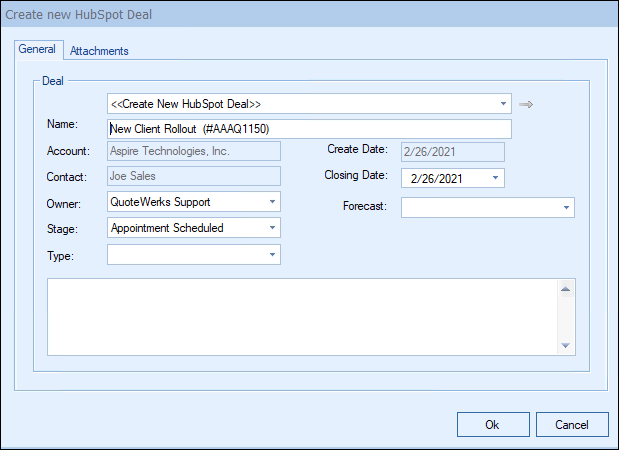
Task: Click the notes scrollbar down arrow
Action: pos(565,345)
